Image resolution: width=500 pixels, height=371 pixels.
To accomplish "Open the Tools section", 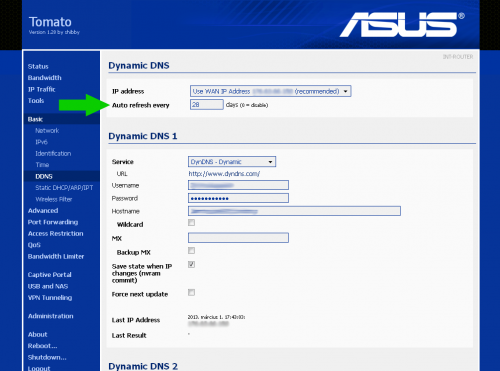I will [36, 101].
